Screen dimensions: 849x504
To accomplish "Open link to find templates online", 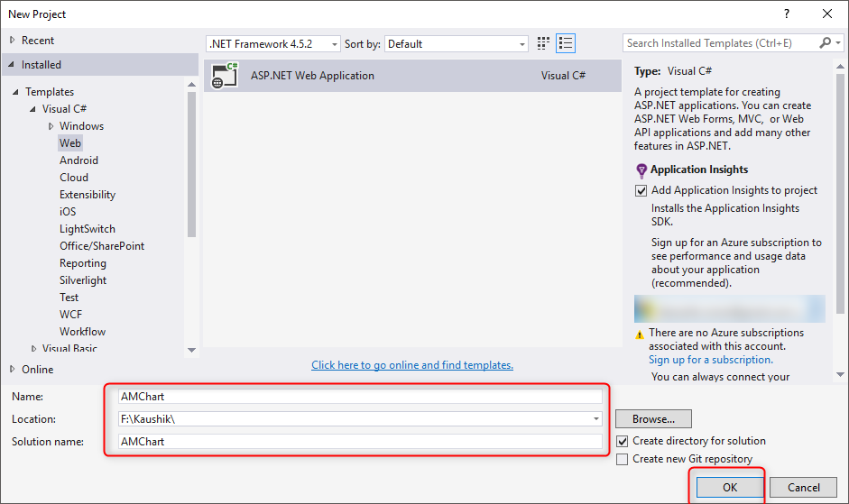I will click(x=412, y=365).
